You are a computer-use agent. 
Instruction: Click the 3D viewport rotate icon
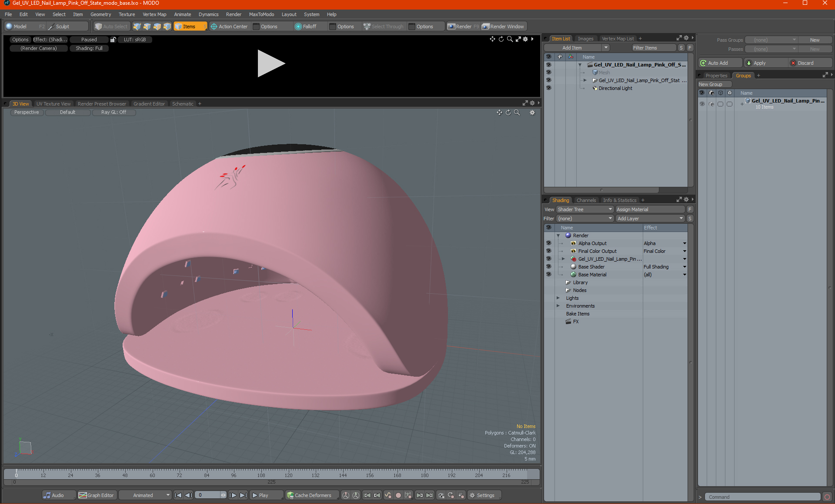point(508,113)
